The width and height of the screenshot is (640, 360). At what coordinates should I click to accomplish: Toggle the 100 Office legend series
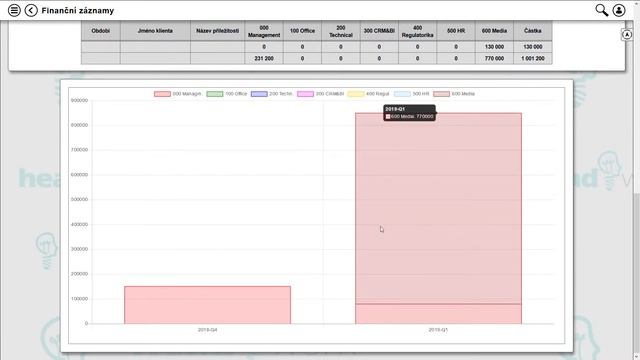coord(227,94)
